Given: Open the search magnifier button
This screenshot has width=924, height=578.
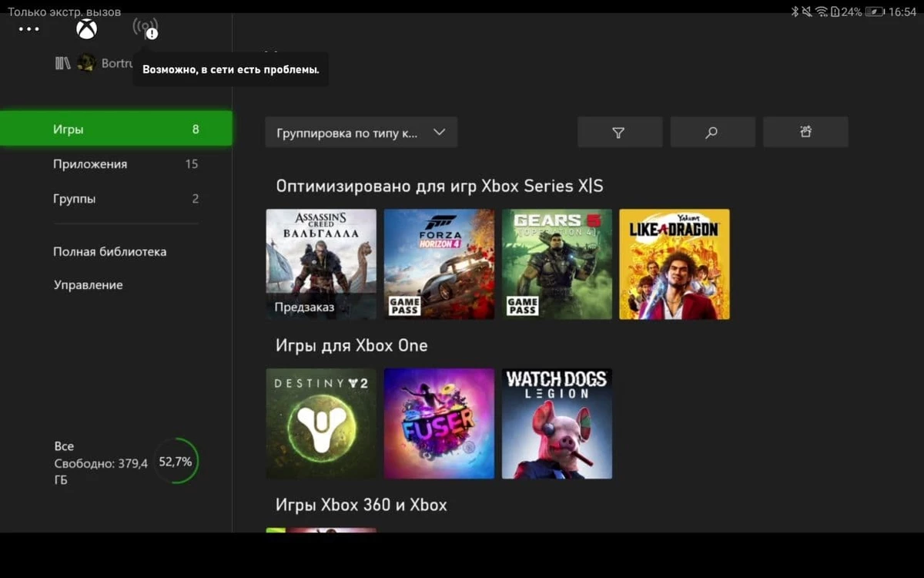Looking at the screenshot, I should (x=712, y=132).
